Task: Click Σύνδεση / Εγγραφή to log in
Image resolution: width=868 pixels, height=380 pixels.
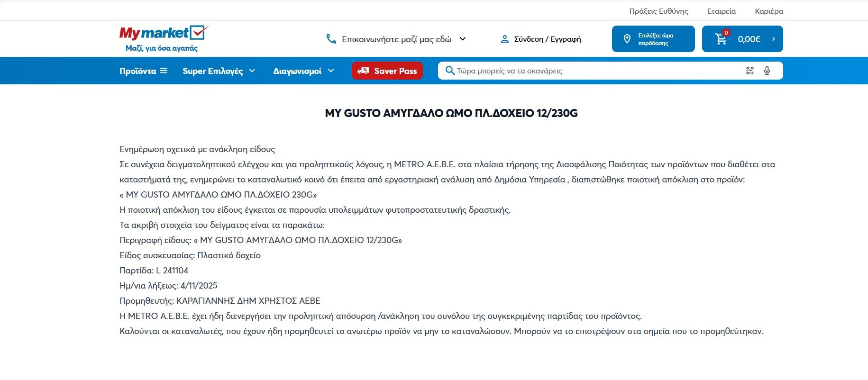Action: 548,39
